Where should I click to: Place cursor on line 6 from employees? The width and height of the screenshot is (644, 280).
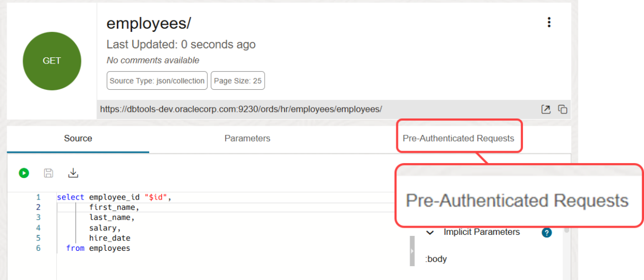(x=98, y=248)
